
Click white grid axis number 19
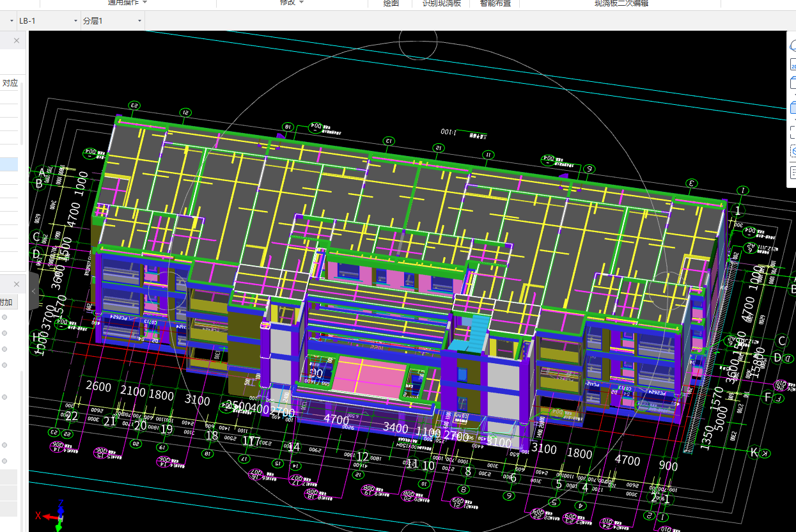click(x=167, y=429)
